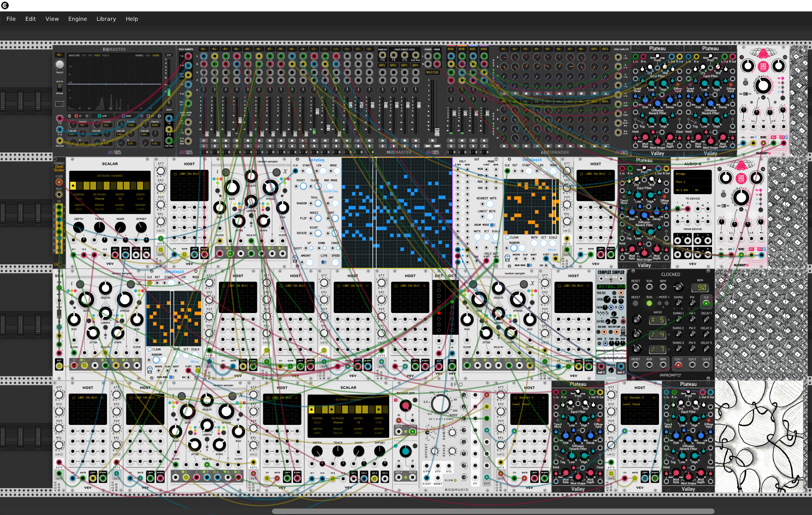
Task: Open the Audio-8 block size selector showing 64
Action: (x=702, y=190)
